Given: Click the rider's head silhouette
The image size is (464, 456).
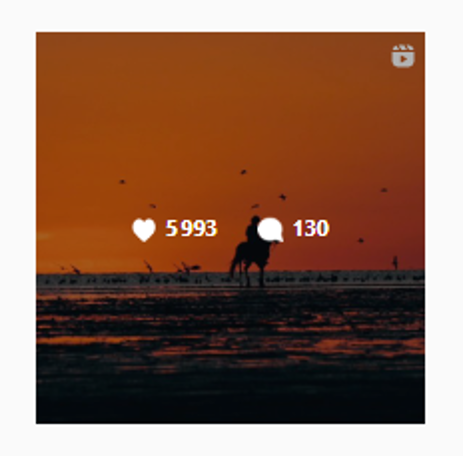Looking at the screenshot, I should point(255,220).
